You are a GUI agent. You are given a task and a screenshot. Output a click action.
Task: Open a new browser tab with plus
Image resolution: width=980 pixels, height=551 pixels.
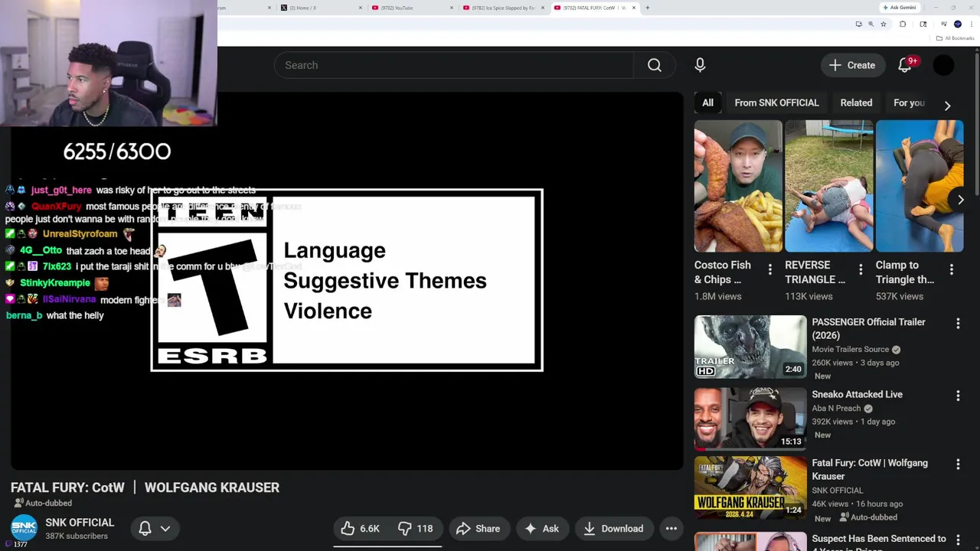click(647, 8)
